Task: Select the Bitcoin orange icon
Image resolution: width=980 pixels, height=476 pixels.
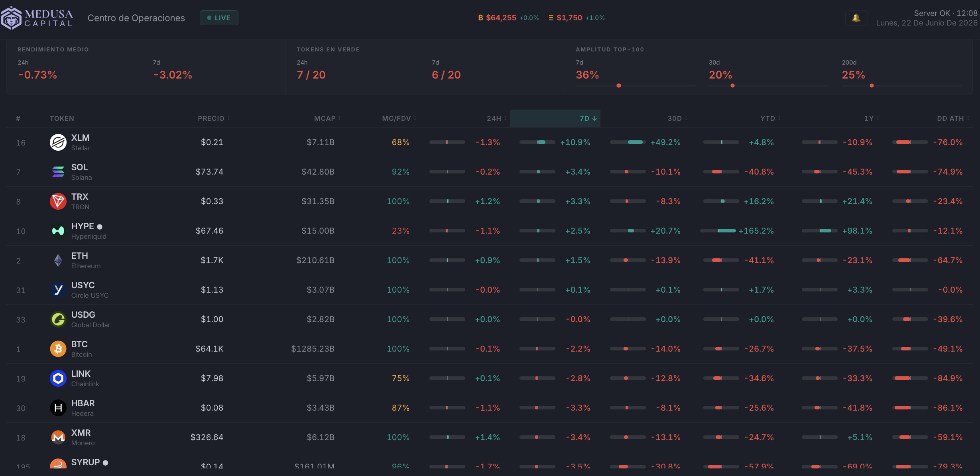Action: (58, 349)
